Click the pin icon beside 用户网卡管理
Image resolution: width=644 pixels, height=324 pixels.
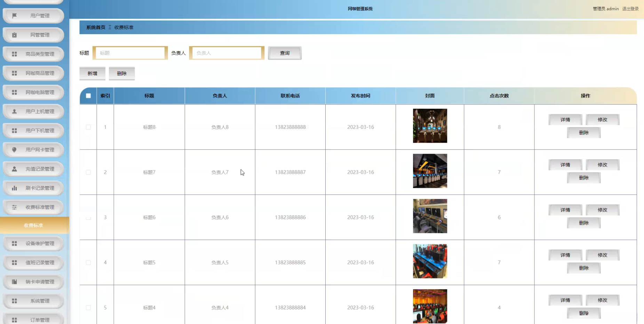pyautogui.click(x=14, y=150)
